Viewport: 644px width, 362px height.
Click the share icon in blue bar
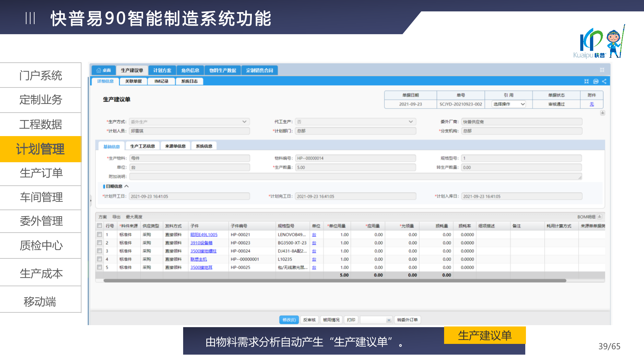604,81
